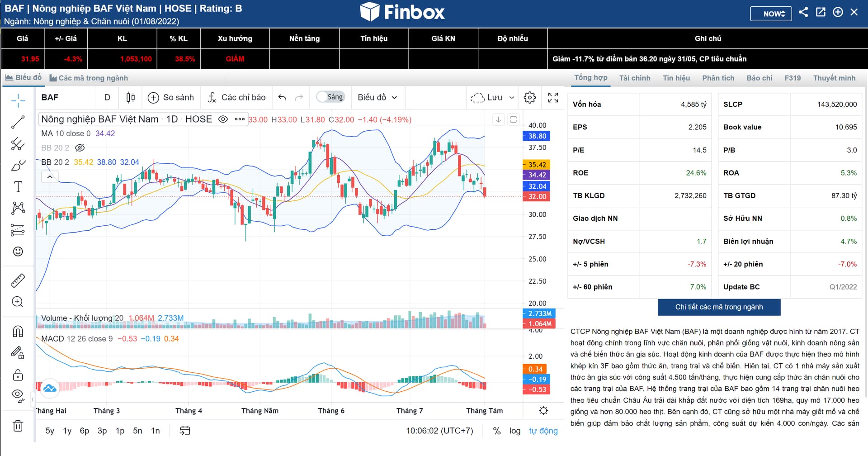This screenshot has width=868, height=456.
Task: Activate the zoom in tool
Action: (18, 302)
